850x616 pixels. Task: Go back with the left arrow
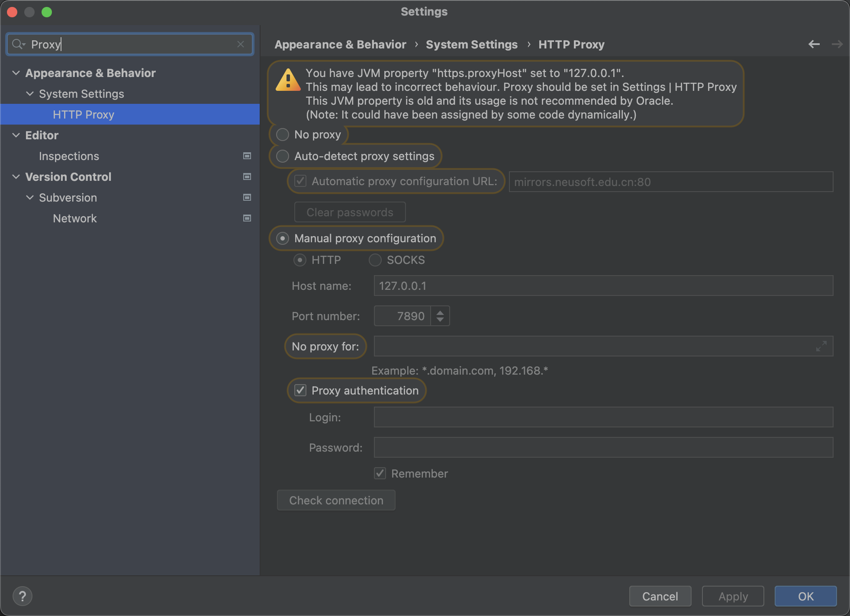(814, 44)
